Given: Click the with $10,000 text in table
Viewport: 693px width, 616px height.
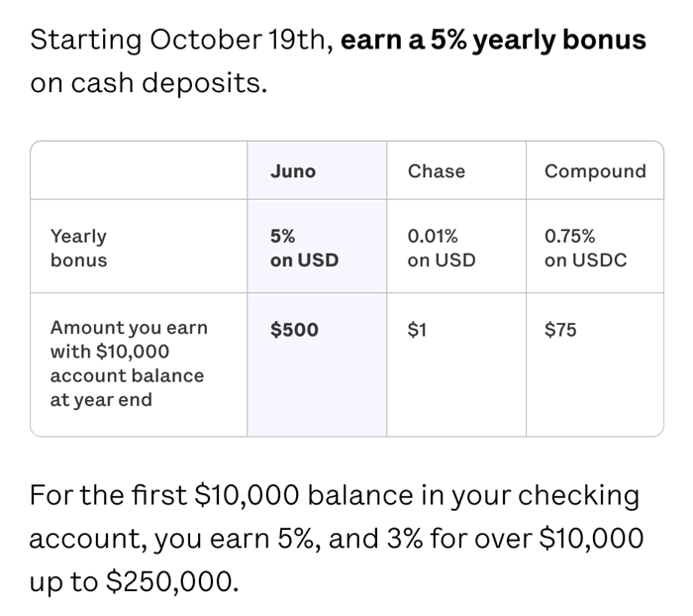Looking at the screenshot, I should pyautogui.click(x=110, y=352).
